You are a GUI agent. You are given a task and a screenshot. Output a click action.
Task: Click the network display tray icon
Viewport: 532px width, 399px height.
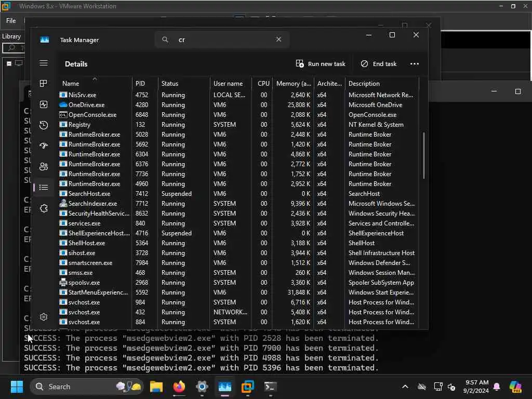(x=438, y=387)
